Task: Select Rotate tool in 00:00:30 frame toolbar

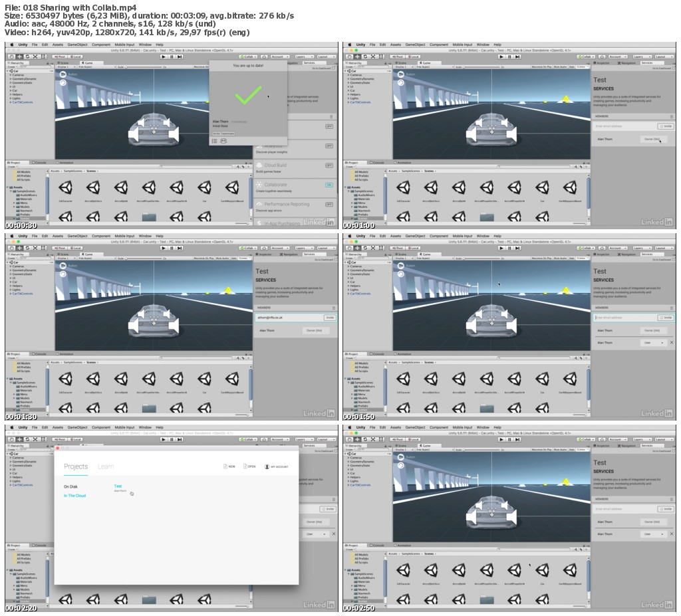Action: tap(27, 56)
